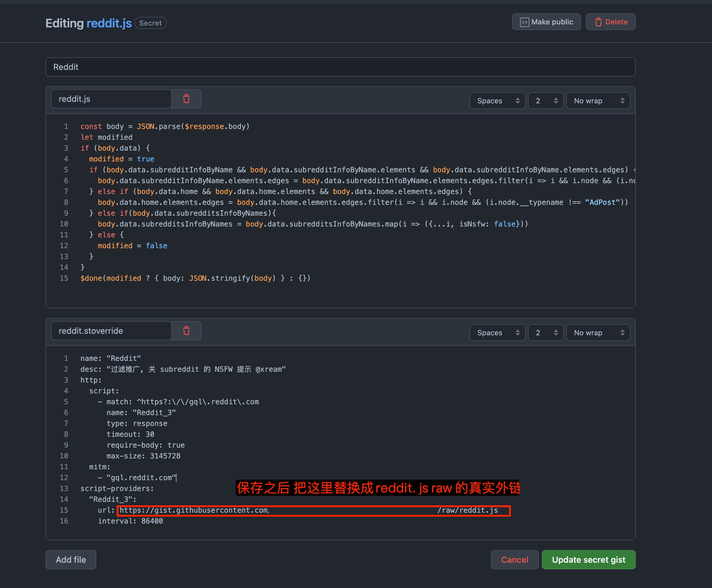Focus the reddit.js filename field
The width and height of the screenshot is (712, 588).
[x=111, y=99]
